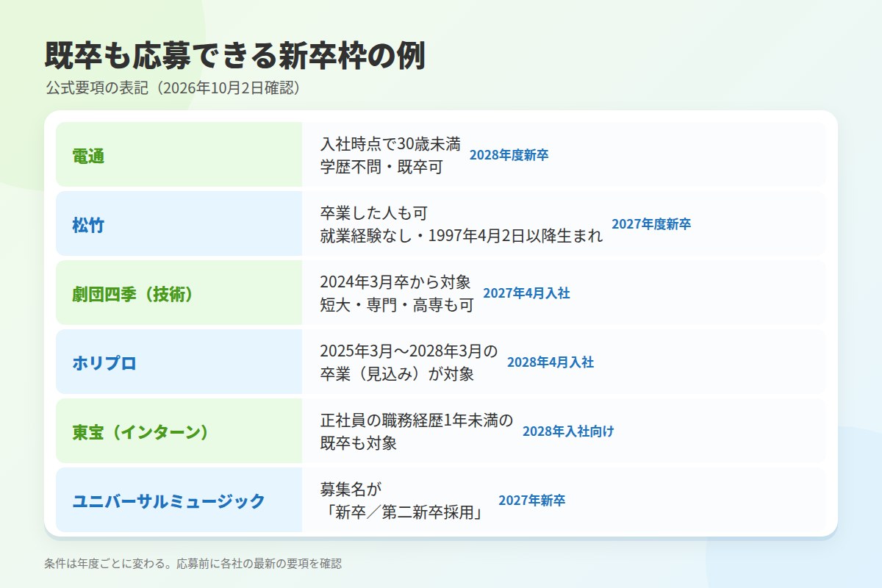Click the tag 2027年新卒
882x588 pixels.
[x=532, y=501]
